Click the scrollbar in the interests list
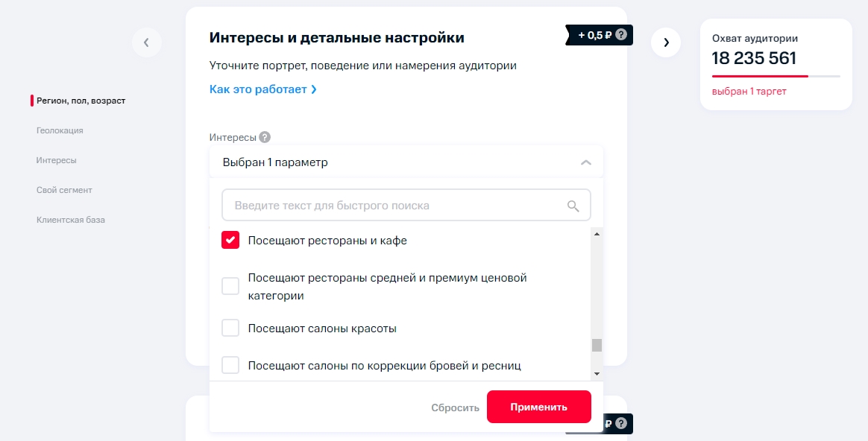 point(597,344)
